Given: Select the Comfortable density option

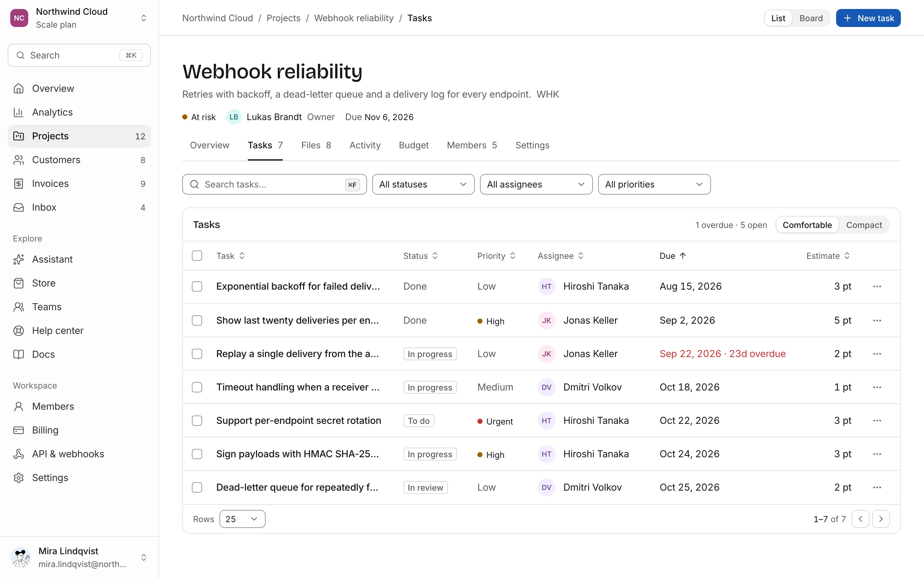Looking at the screenshot, I should click(807, 225).
